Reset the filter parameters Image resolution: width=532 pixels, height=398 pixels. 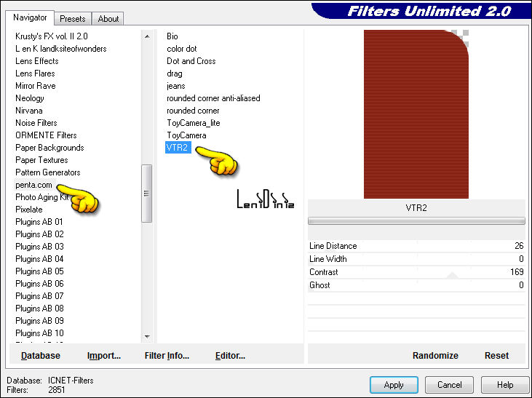point(496,356)
